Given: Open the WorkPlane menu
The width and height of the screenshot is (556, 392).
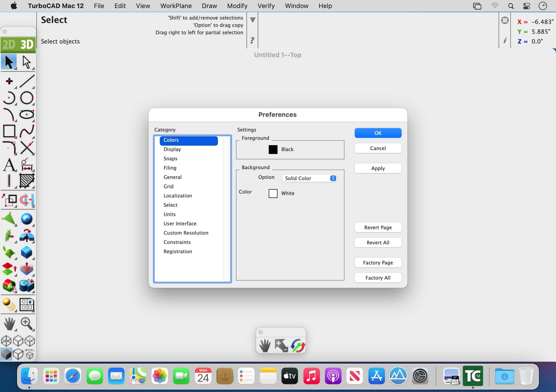Looking at the screenshot, I should (176, 6).
